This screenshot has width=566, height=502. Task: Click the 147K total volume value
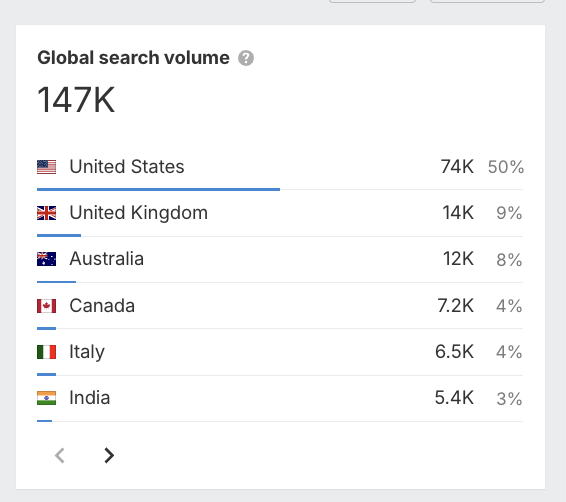(76, 100)
